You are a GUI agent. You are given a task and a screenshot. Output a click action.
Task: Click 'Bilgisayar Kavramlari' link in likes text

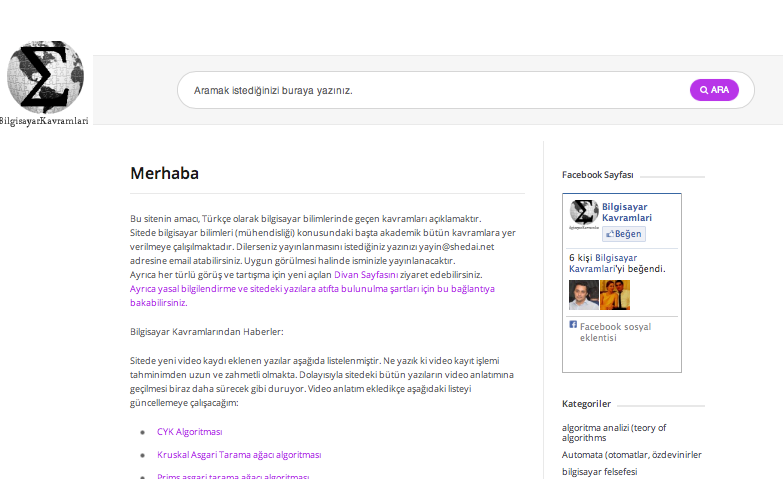[x=604, y=263]
